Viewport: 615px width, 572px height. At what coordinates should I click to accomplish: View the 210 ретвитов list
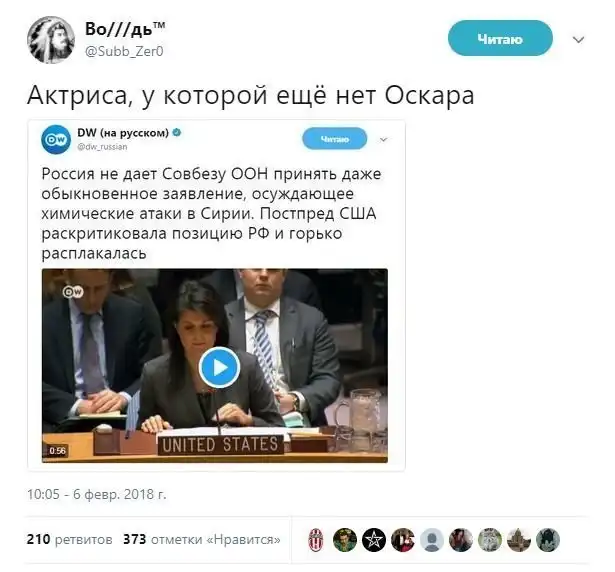tap(69, 539)
